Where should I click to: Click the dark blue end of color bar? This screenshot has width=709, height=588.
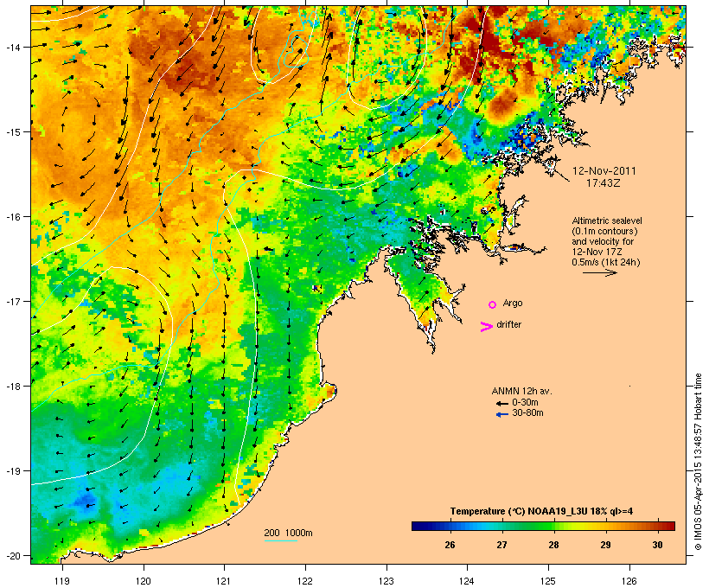[417, 526]
